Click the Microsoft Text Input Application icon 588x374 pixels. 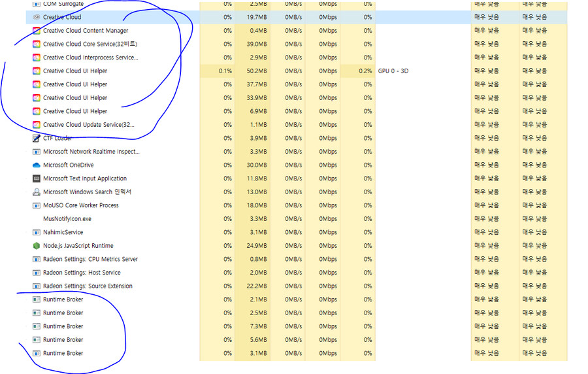[x=37, y=178]
